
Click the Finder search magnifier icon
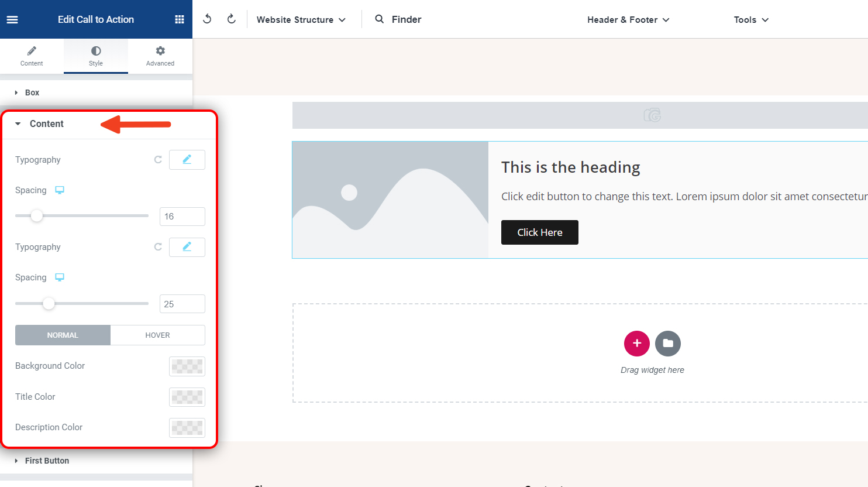[380, 19]
